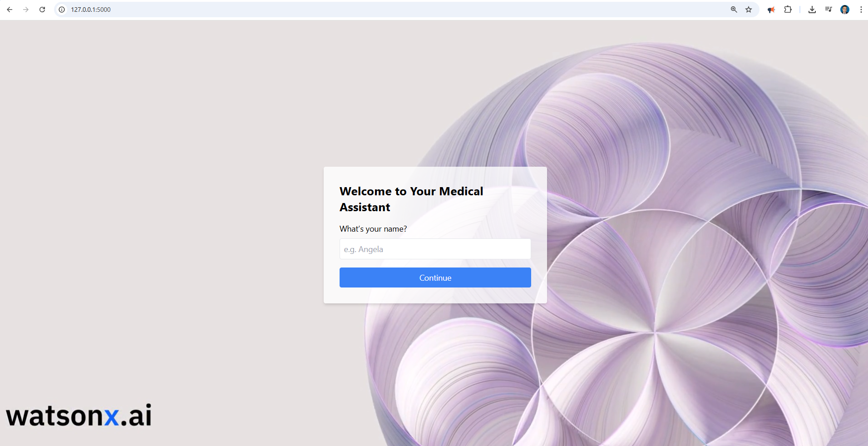Open the profile avatar menu
Screen dimensions: 868x446
pos(845,10)
